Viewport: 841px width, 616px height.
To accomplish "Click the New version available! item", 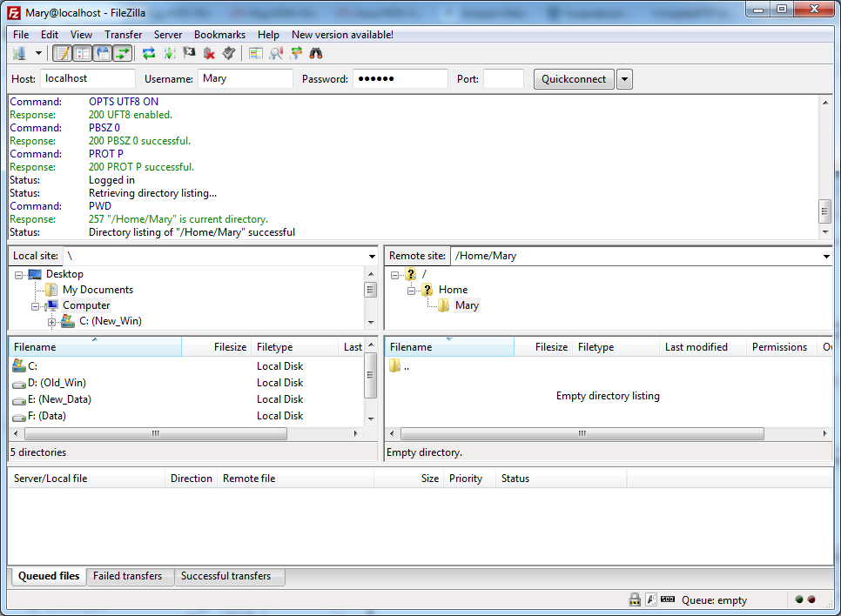I will 342,35.
